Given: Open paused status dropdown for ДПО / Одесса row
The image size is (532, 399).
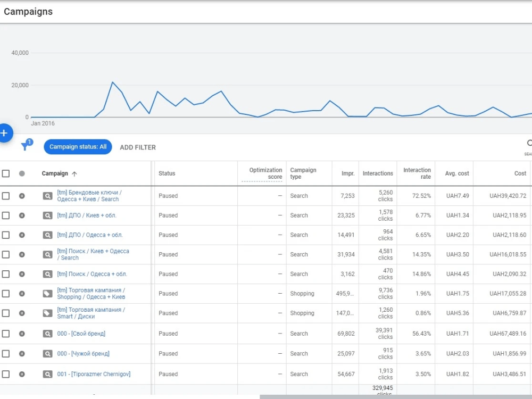Looking at the screenshot, I should pos(22,235).
